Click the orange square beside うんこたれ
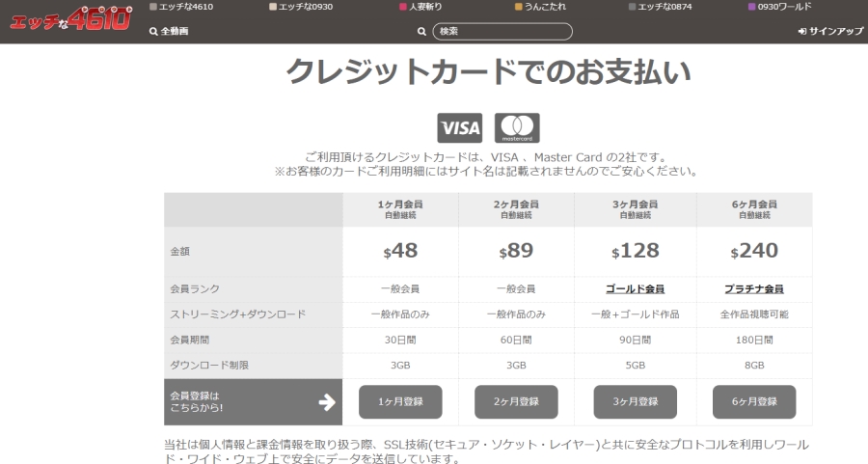868x464 pixels. pyautogui.click(x=518, y=7)
